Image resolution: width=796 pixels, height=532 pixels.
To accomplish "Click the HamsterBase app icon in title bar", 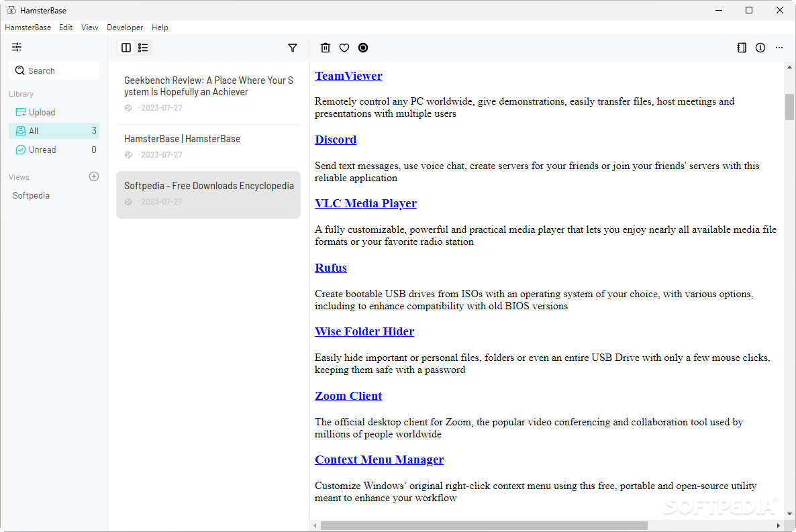I will pos(11,10).
